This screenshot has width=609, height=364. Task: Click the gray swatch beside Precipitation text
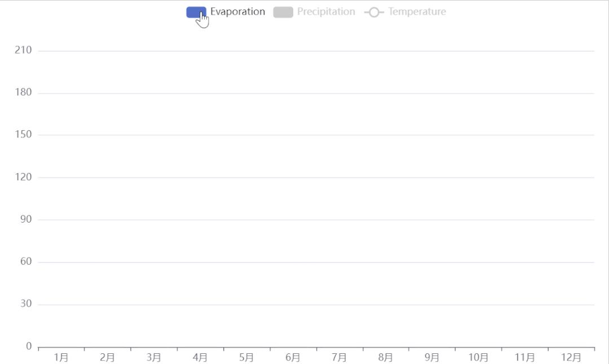pos(283,11)
